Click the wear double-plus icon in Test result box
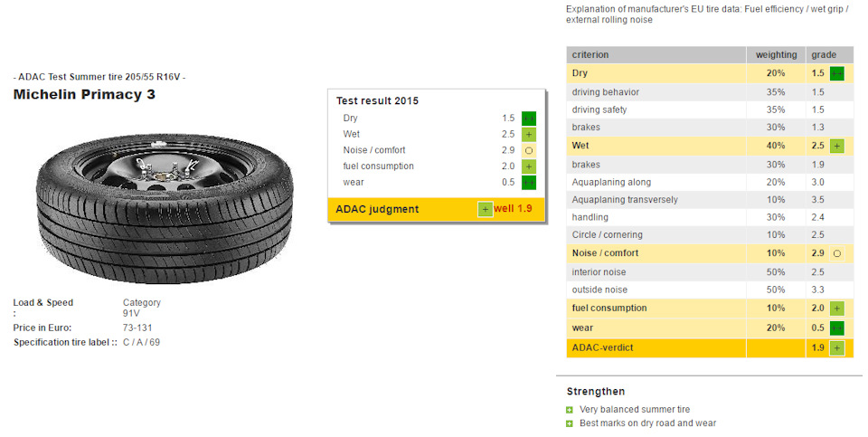Viewport: 868px width, 437px height. tap(529, 183)
